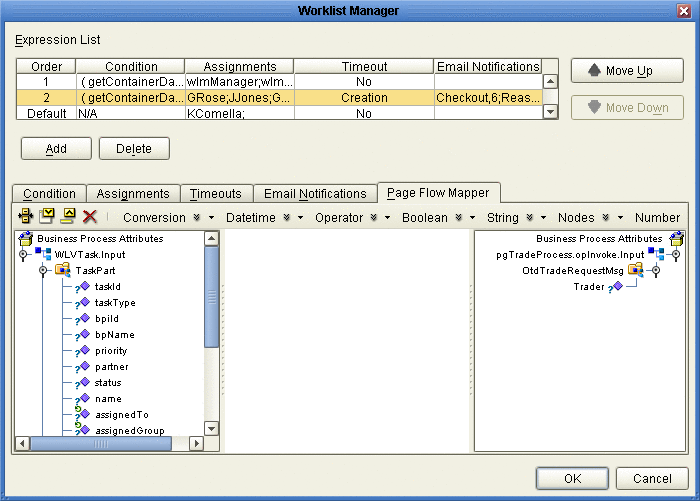
Task: Open the Datetime dropdown arrow
Action: (x=300, y=217)
